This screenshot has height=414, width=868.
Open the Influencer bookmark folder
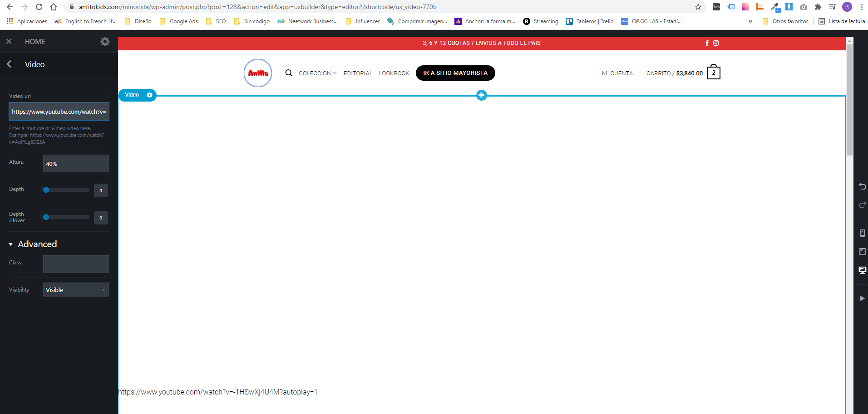pyautogui.click(x=362, y=21)
